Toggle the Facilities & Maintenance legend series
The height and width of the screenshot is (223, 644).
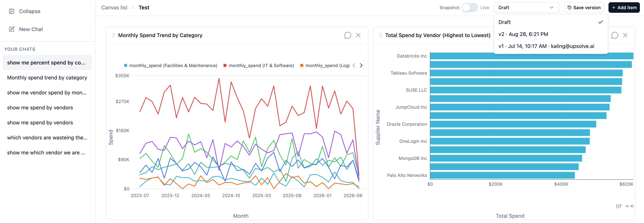[x=171, y=66]
